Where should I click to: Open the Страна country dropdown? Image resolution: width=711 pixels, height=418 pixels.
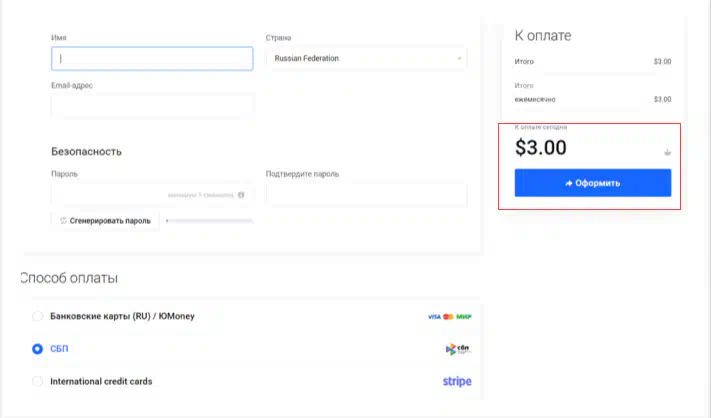(366, 58)
